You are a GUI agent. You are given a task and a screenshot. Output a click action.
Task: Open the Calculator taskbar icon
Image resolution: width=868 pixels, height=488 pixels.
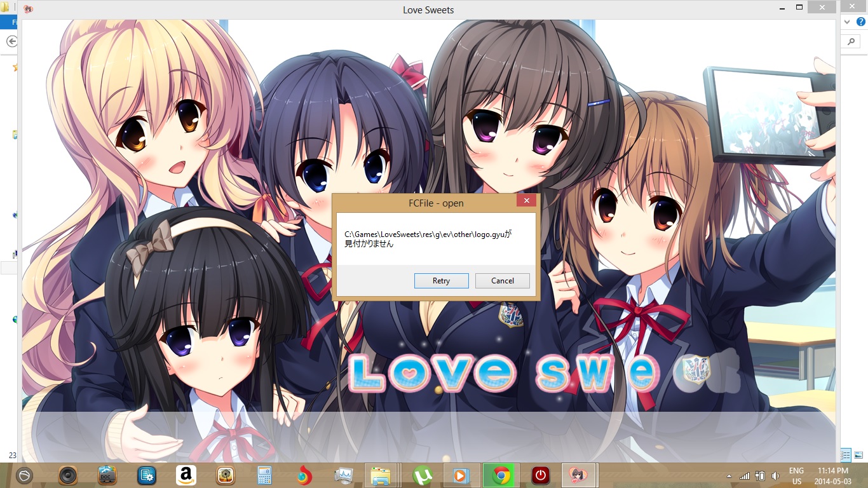click(264, 475)
